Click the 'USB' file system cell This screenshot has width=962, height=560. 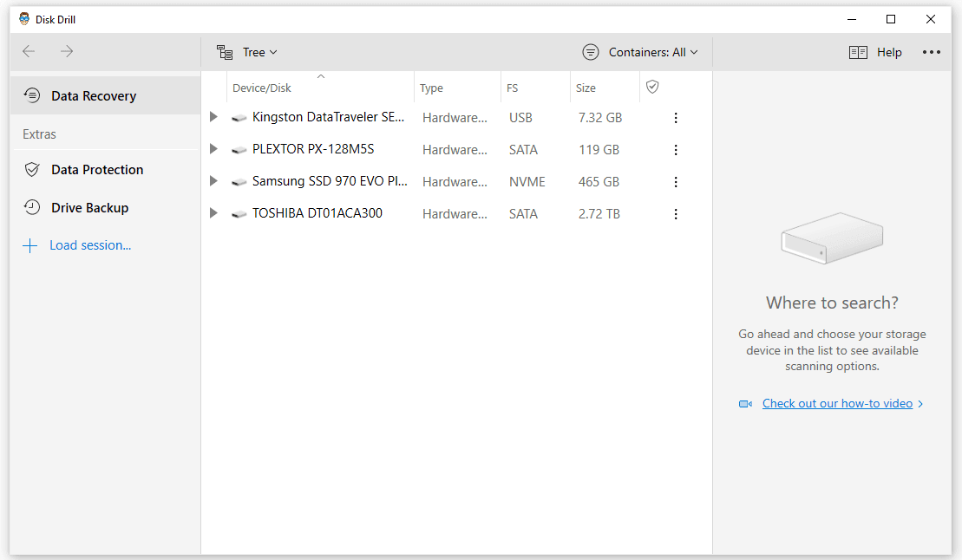point(520,118)
